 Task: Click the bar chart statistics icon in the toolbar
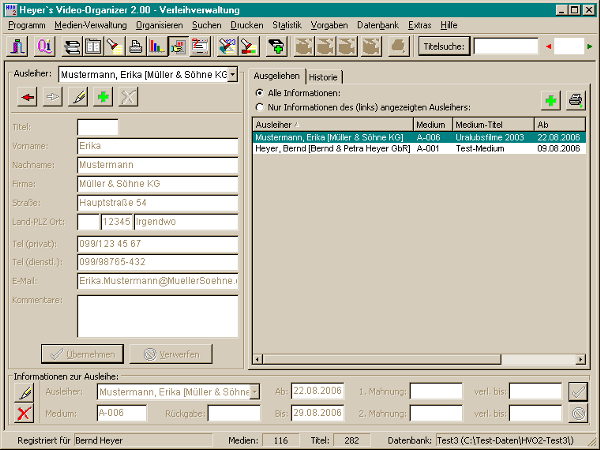pos(157,46)
